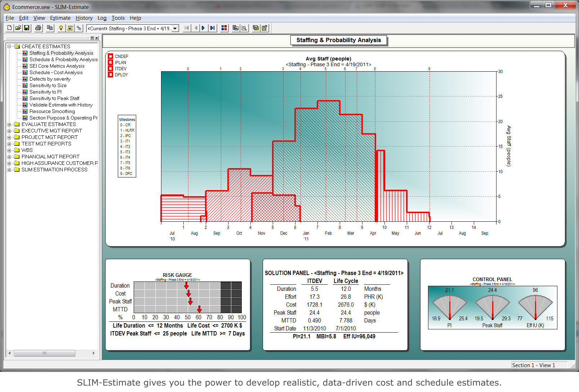Viewport: 579px width, 392px height.
Task: Open the zoom magnifier toolbar icon
Action: click(244, 28)
